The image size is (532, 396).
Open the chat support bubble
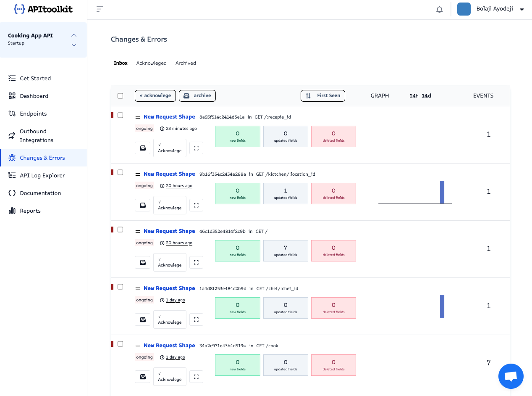511,376
